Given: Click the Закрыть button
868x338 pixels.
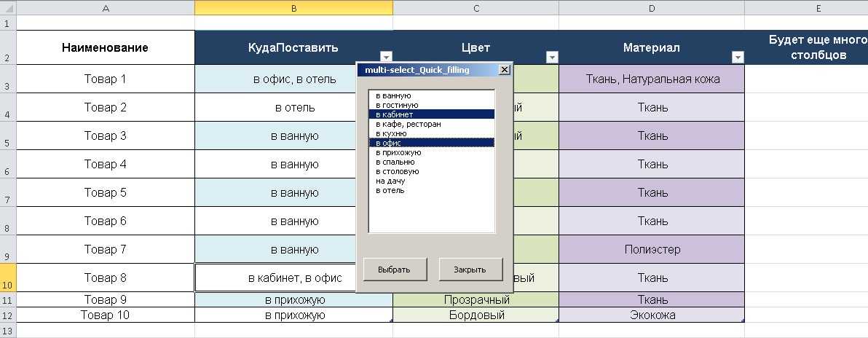Looking at the screenshot, I should [470, 270].
